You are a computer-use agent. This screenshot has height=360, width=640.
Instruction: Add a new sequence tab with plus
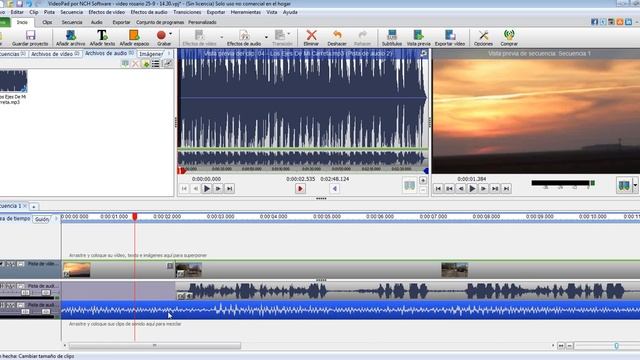tap(34, 207)
